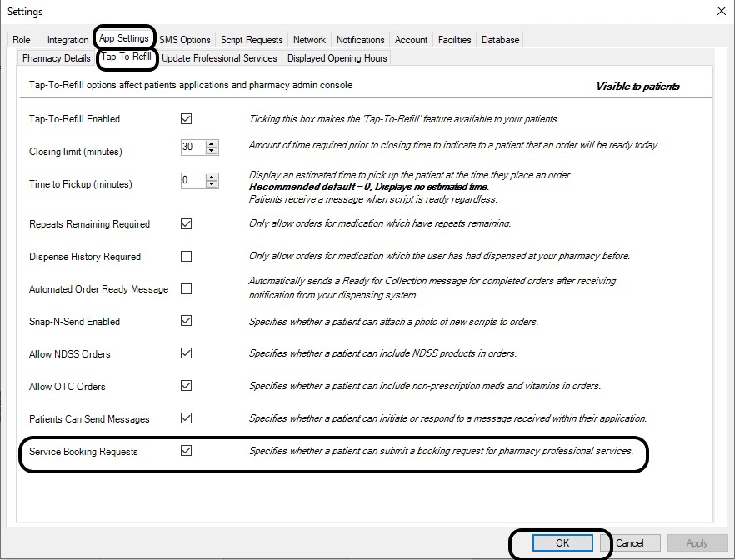Click the Closing limit value field
This screenshot has width=735, height=560.
[x=193, y=147]
